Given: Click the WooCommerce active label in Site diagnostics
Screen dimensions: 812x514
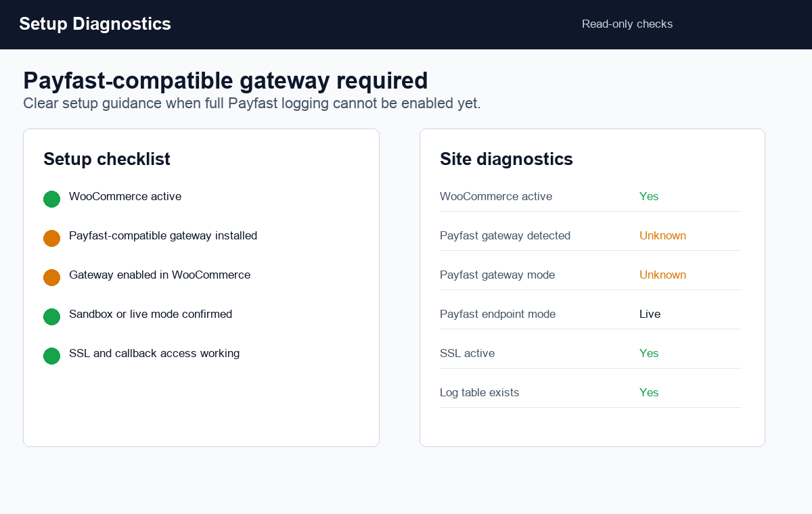Looking at the screenshot, I should coord(496,196).
